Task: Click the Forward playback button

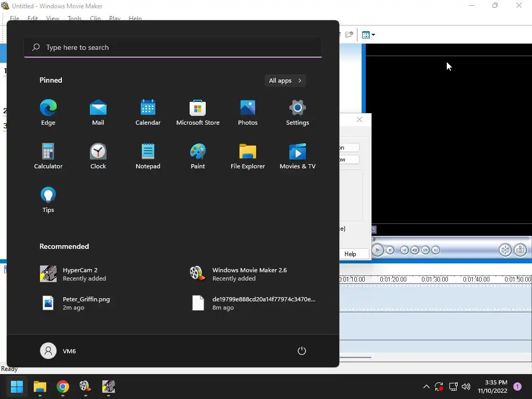Action: pos(436,250)
